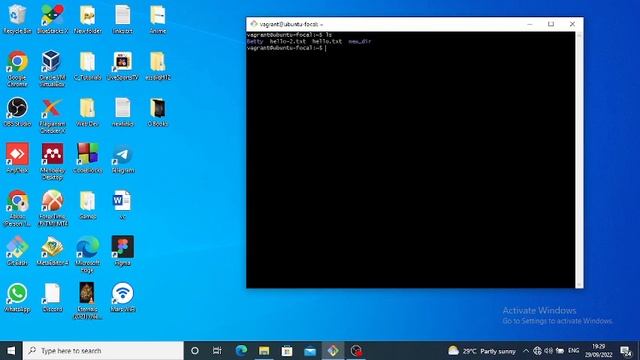Click 'Betty' in the terminal listing
This screenshot has width=640, height=360.
[255, 41]
